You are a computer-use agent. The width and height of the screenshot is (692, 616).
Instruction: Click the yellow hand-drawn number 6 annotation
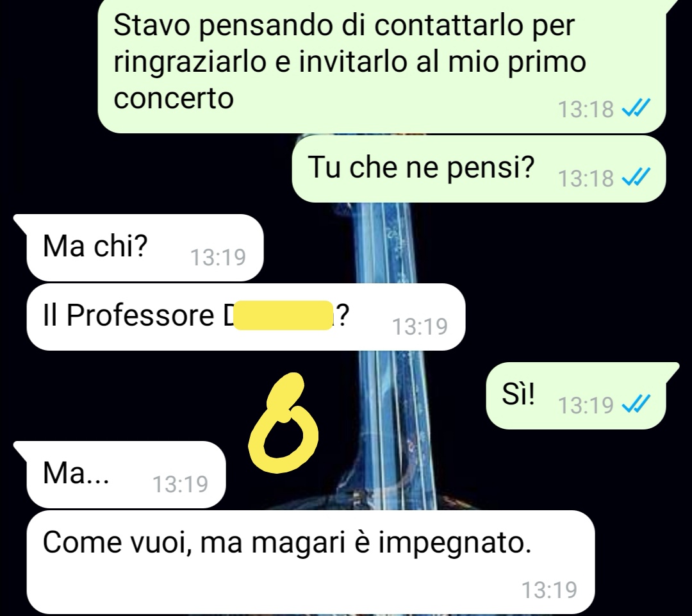[x=283, y=423]
